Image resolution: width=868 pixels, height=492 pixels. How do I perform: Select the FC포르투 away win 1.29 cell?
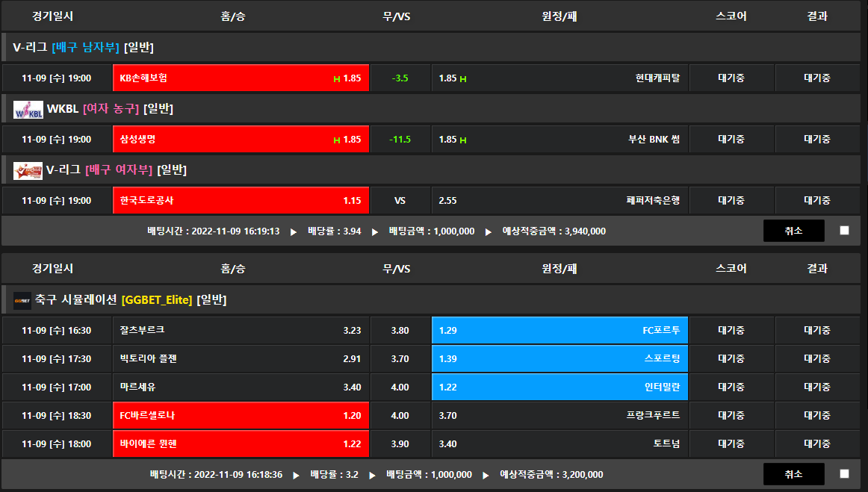tap(559, 330)
